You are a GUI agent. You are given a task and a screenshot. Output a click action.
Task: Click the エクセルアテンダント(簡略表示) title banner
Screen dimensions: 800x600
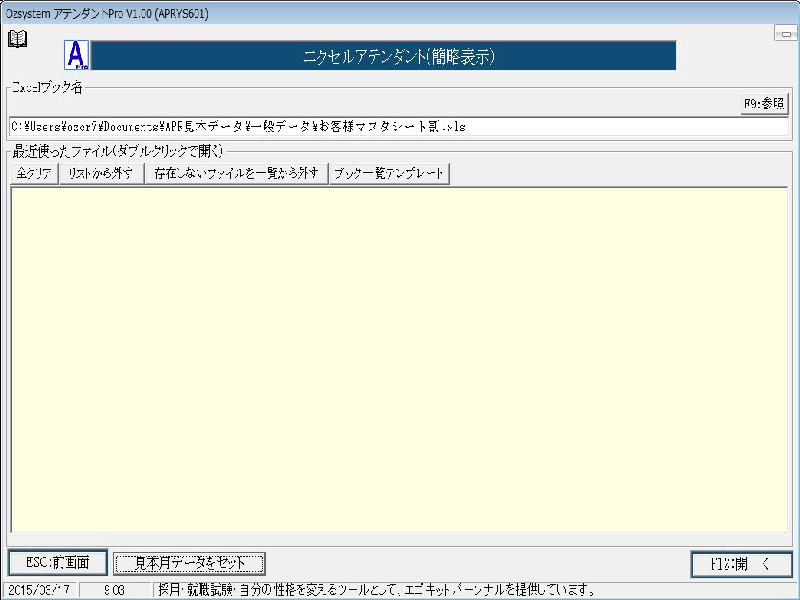pyautogui.click(x=383, y=56)
